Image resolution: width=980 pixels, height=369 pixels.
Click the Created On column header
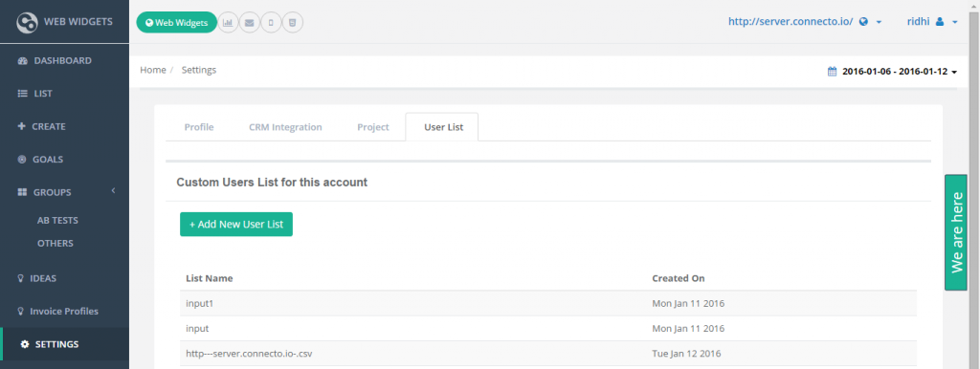(679, 278)
